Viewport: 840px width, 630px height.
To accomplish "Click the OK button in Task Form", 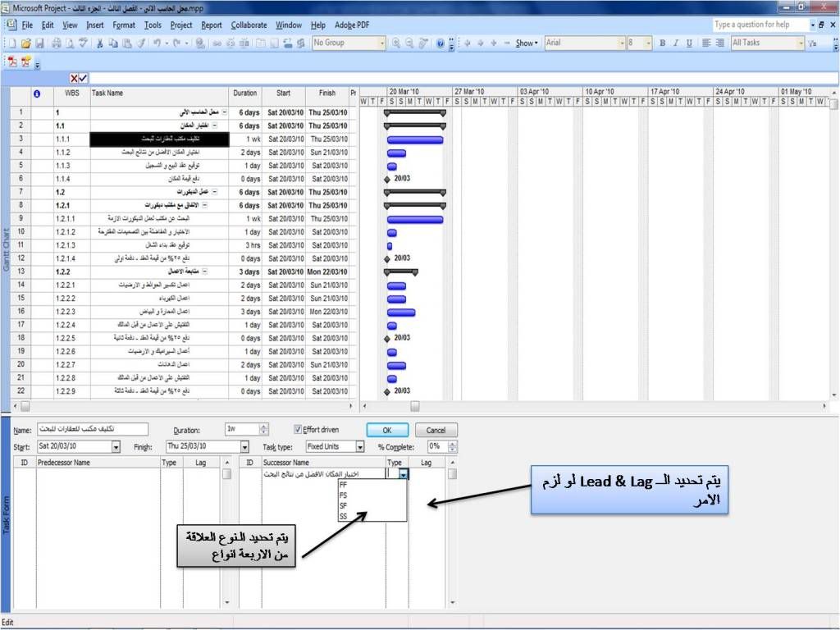I will 387,430.
